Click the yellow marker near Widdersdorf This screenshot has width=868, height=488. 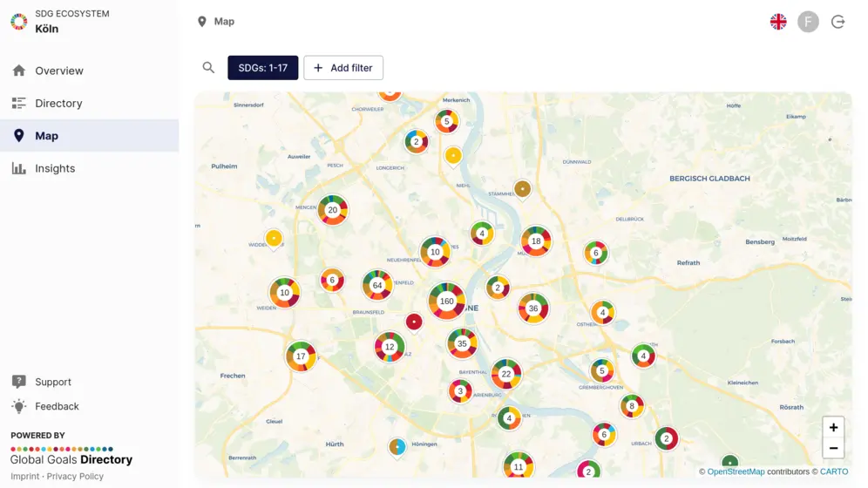(x=274, y=239)
